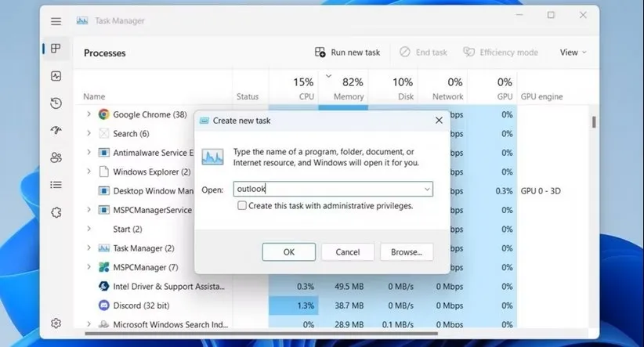Click the End task button

click(423, 52)
